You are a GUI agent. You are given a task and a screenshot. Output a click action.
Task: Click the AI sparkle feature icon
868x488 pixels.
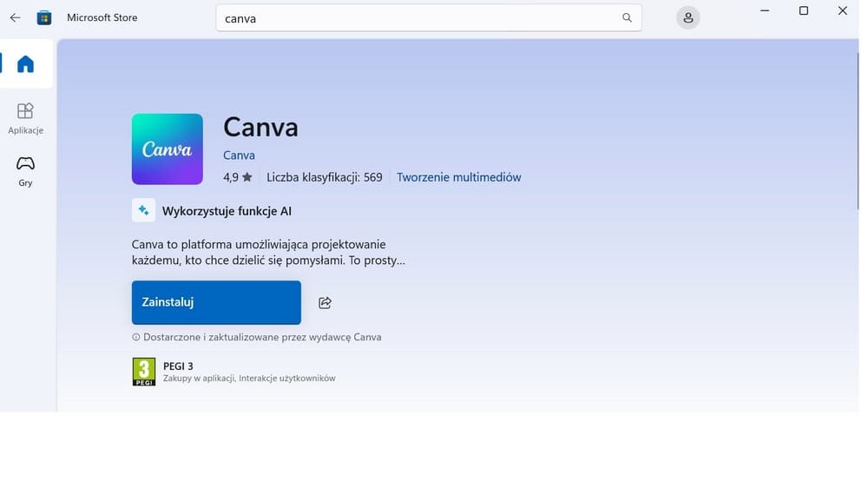point(143,210)
